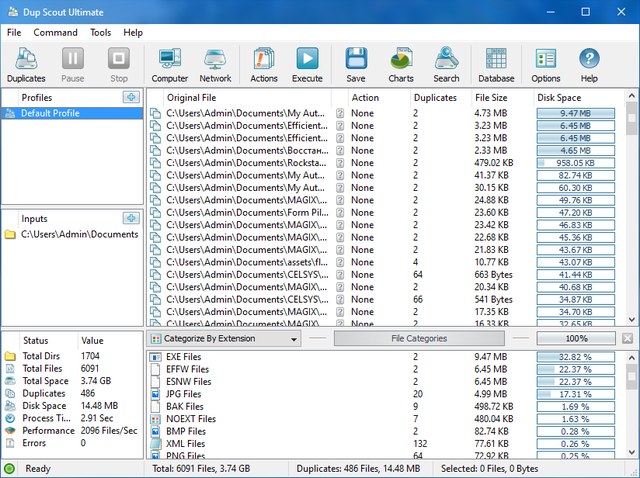Add a new input directory with plus button
Viewport: 640px width, 478px height.
(131, 218)
